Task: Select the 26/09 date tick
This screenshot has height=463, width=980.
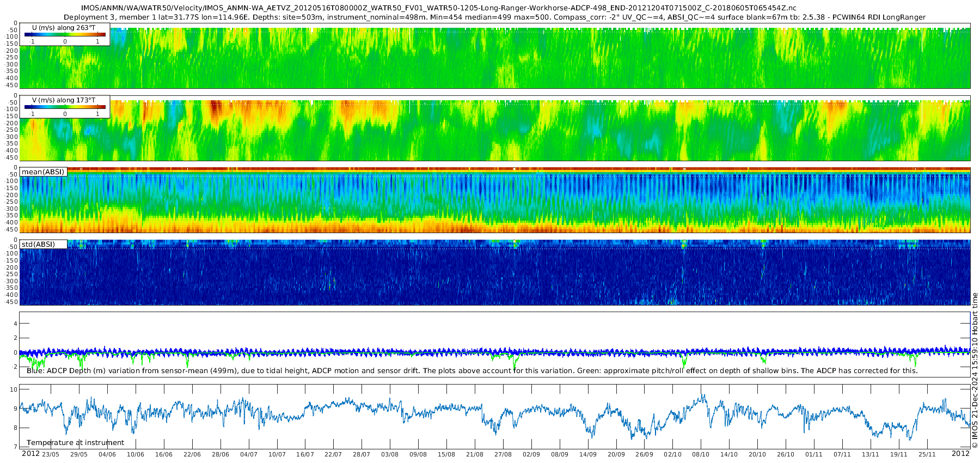Action: (x=644, y=454)
